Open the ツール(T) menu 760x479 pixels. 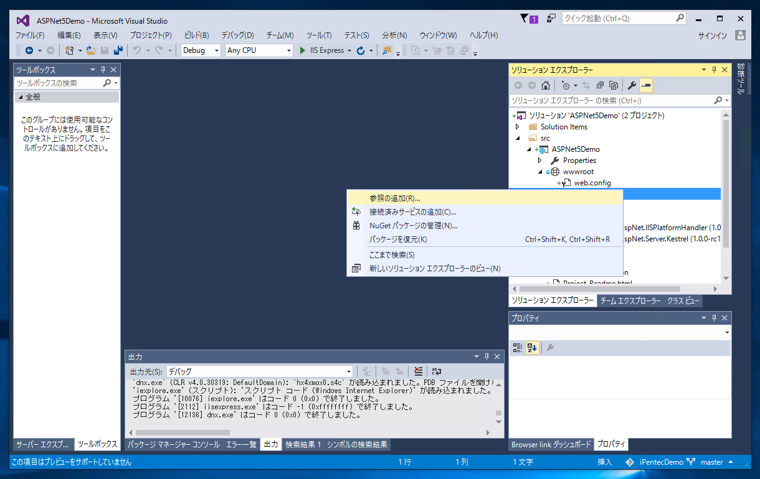pos(319,35)
